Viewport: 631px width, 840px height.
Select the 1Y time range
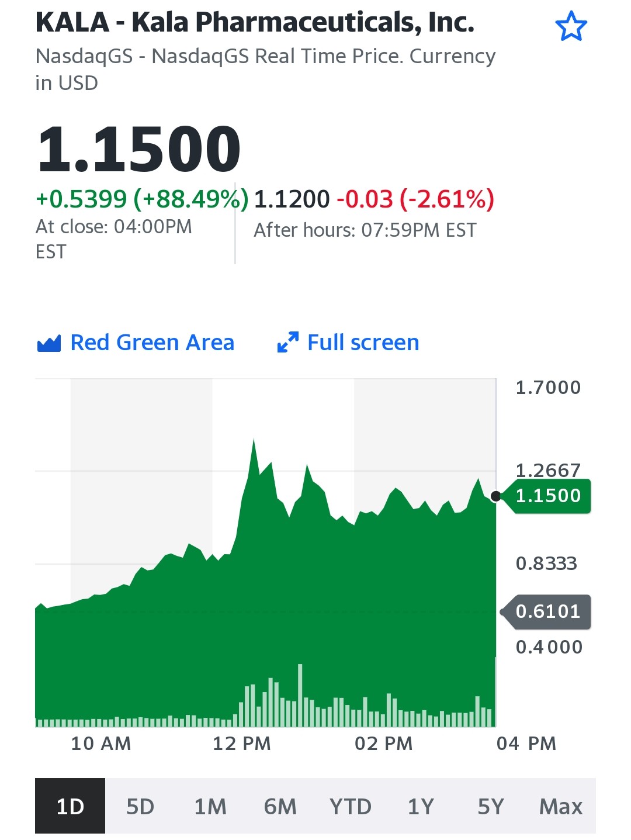tap(421, 806)
